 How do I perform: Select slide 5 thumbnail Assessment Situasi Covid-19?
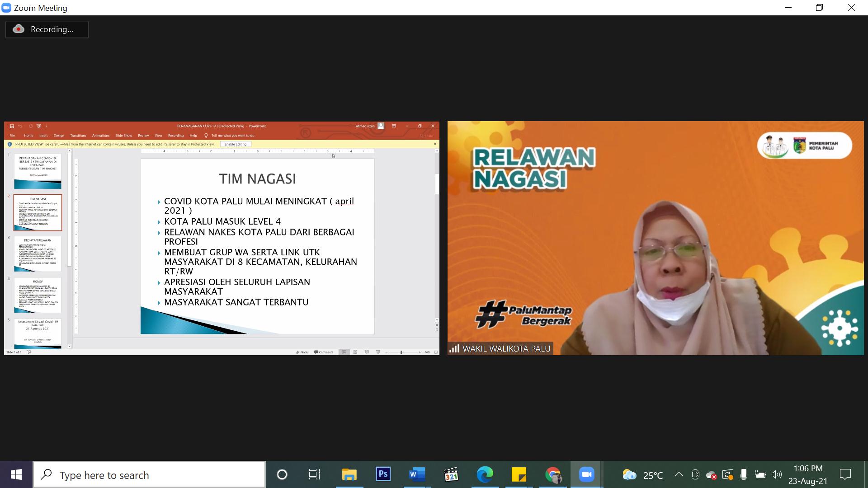click(x=38, y=333)
